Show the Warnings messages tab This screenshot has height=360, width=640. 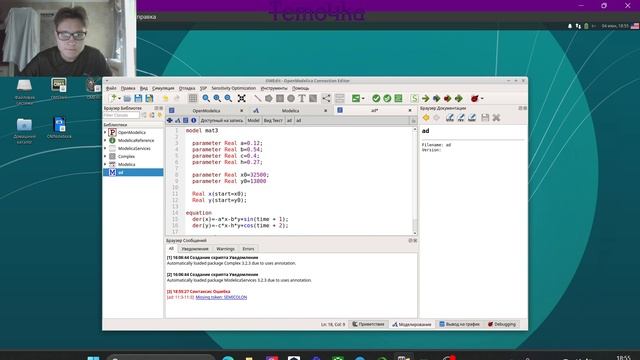point(225,249)
